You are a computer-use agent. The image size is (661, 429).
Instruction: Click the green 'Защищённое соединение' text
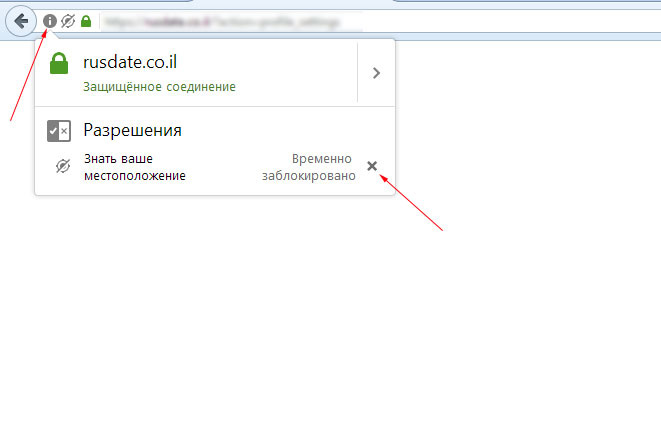(x=159, y=87)
